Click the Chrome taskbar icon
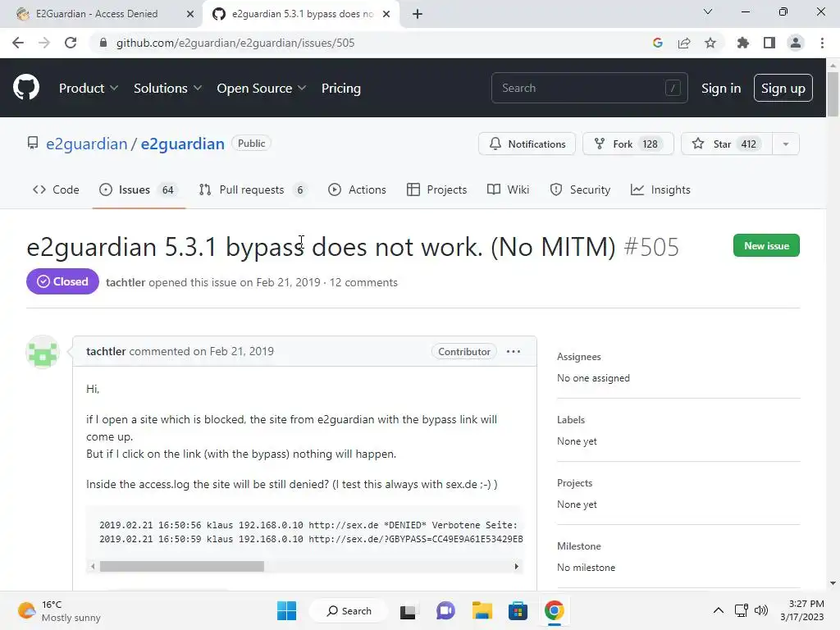 [555, 610]
